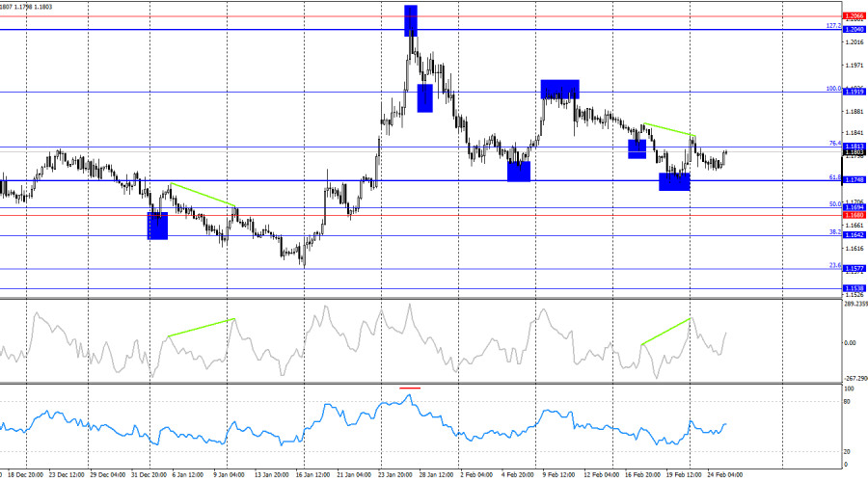Click the red 1.2066 price label
Viewport: 868px width, 482px height.
854,16
